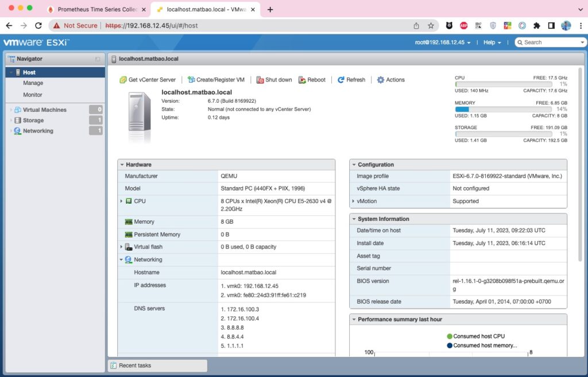Image resolution: width=588 pixels, height=377 pixels.
Task: Select Host in the Navigator
Action: [x=55, y=72]
